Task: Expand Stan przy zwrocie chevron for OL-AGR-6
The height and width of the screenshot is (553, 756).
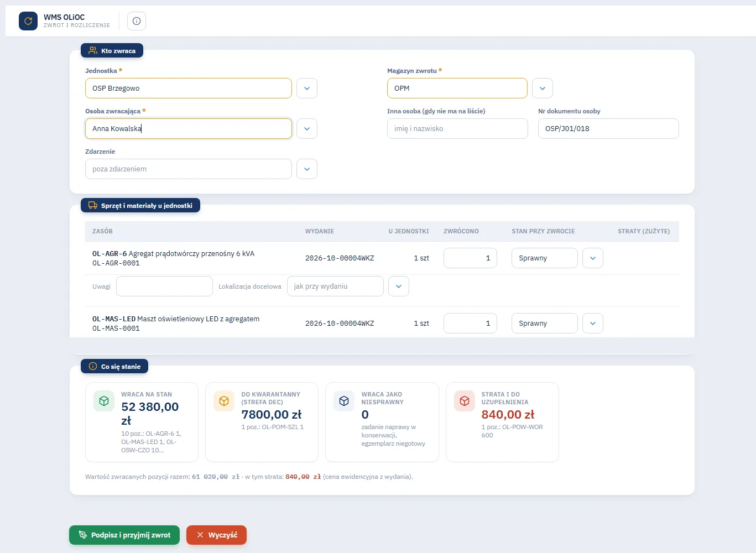Action: 593,258
